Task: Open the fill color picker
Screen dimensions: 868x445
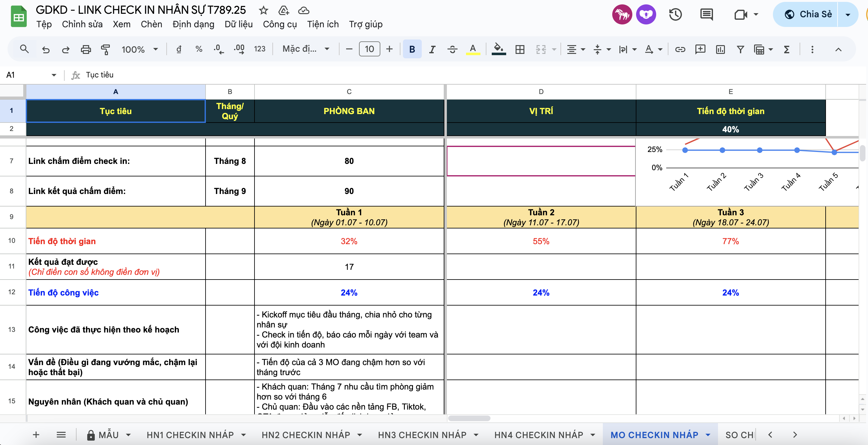Action: 498,50
